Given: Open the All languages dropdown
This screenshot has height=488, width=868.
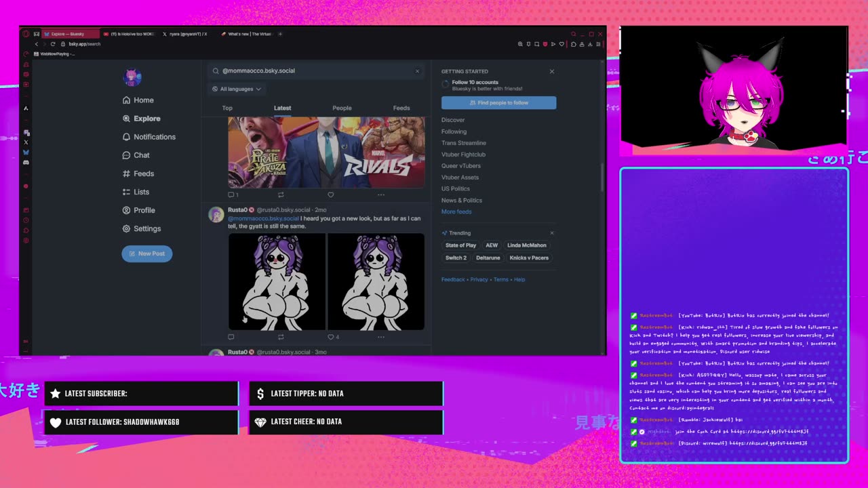Looking at the screenshot, I should click(237, 89).
